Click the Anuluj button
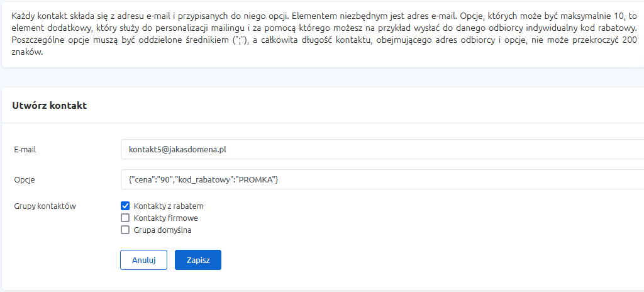Viewport: 644px width, 292px height. (x=143, y=260)
